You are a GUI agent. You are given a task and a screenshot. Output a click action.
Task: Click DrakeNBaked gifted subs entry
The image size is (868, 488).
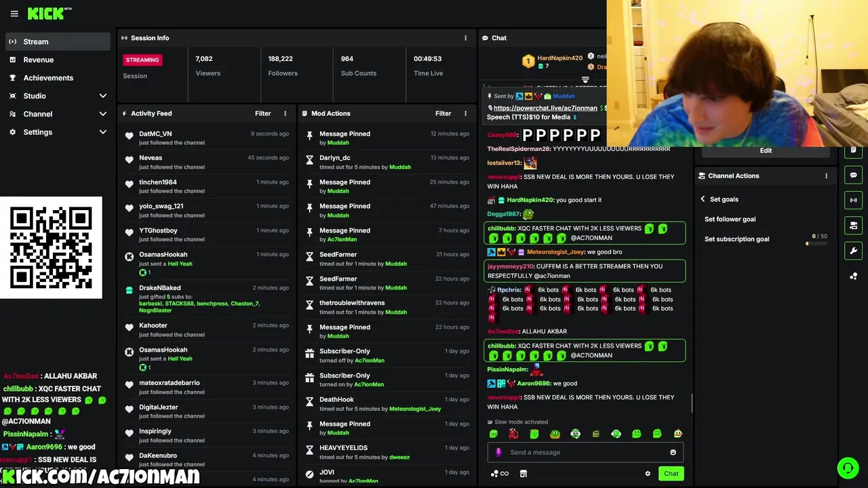tap(207, 298)
